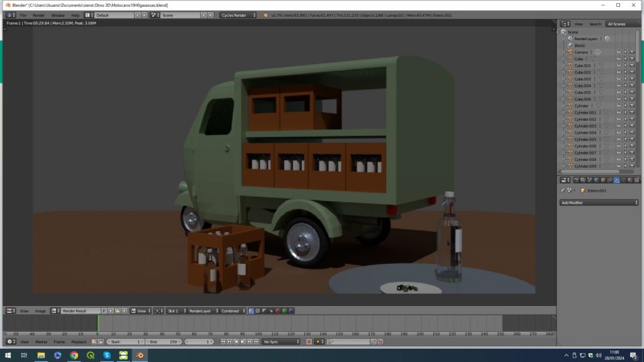644x362 pixels.
Task: Open the Modifiers wrench tab in Properties
Action: (616, 180)
